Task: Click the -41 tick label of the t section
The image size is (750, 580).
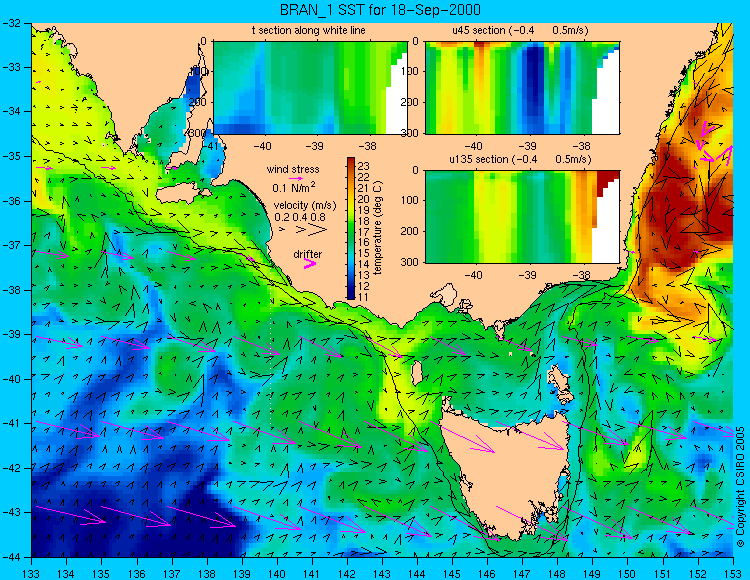Action: coord(210,146)
